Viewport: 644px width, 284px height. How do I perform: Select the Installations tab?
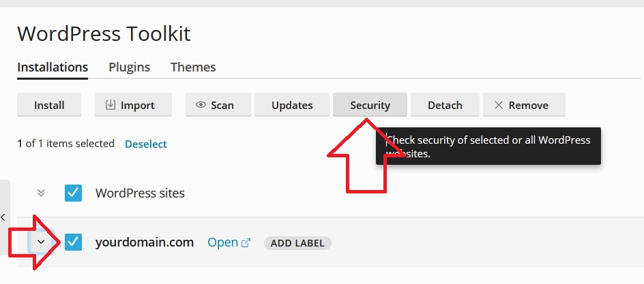tap(53, 67)
